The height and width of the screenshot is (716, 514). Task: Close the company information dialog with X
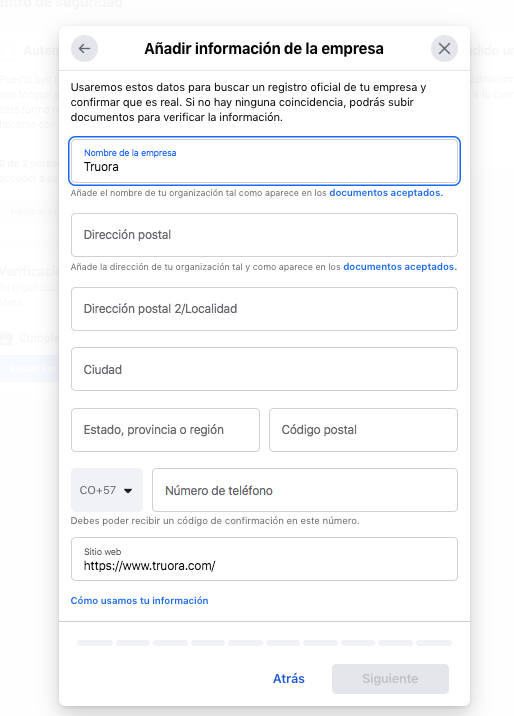[x=444, y=48]
